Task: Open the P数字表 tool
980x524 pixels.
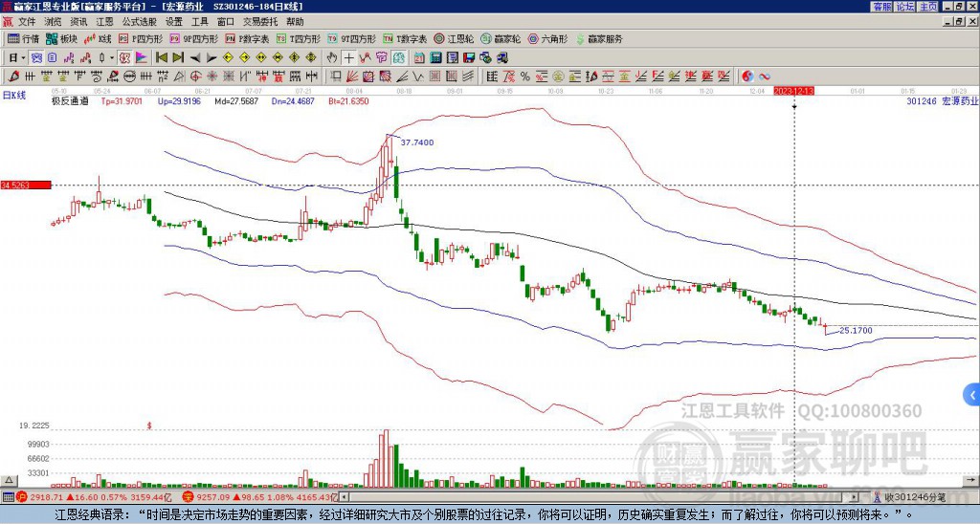Action: (x=247, y=38)
